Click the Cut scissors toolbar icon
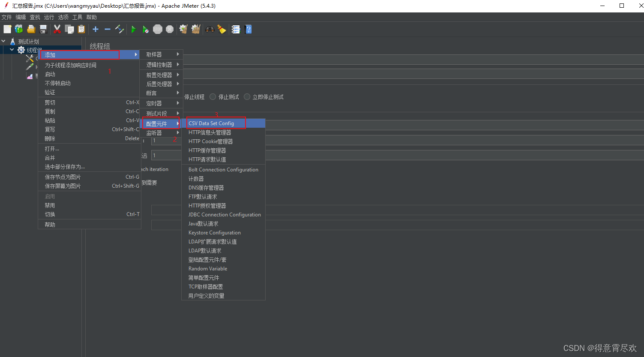This screenshot has height=357, width=644. [x=57, y=29]
